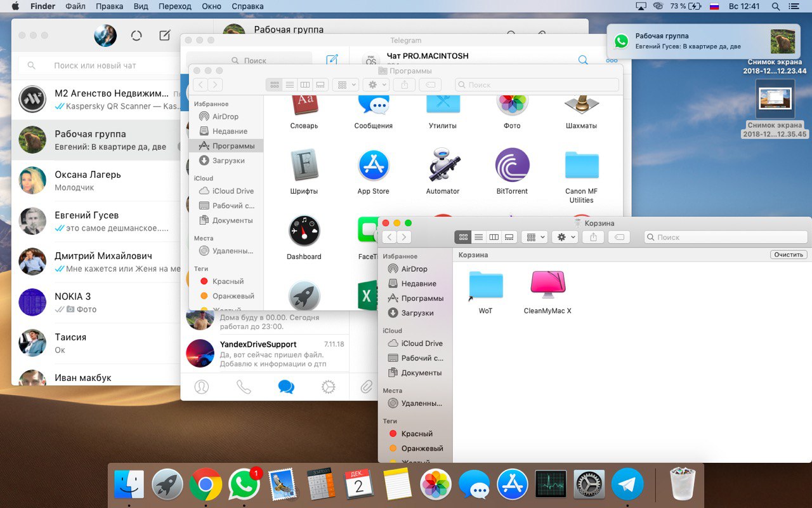This screenshot has width=812, height=508.
Task: Open Calculator from the Dock
Action: pos(321,485)
